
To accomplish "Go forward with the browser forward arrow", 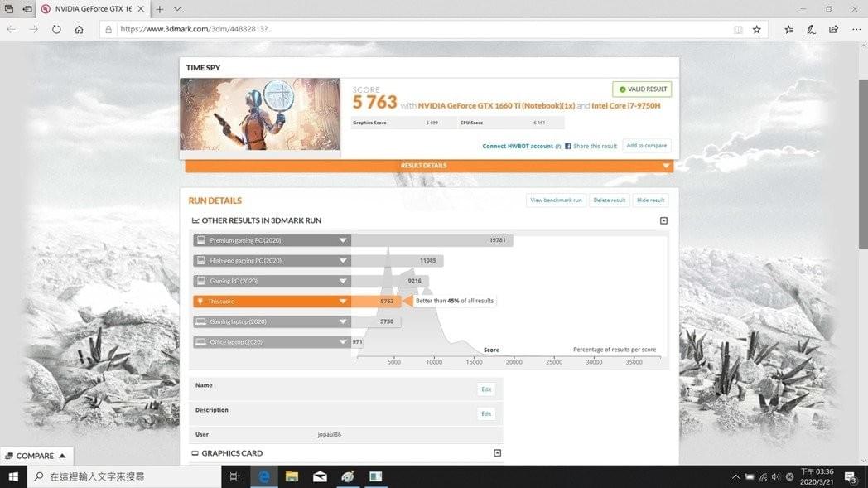I will tap(34, 29).
